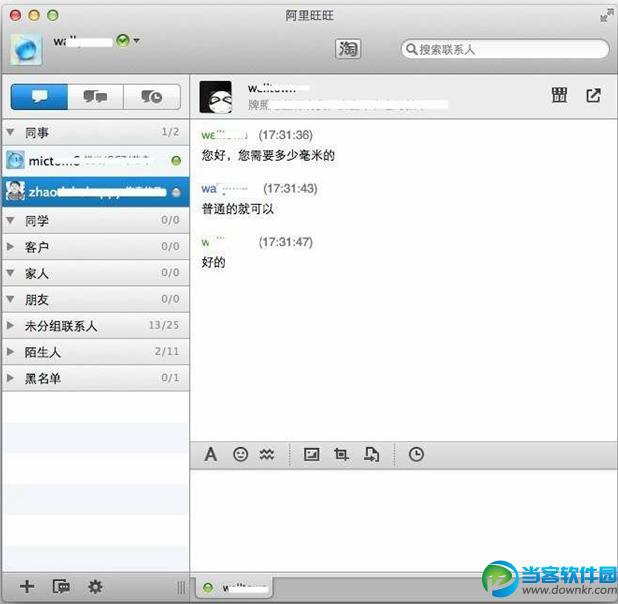618x604 pixels.
Task: Open the app grid icon in chat header
Action: tap(559, 95)
